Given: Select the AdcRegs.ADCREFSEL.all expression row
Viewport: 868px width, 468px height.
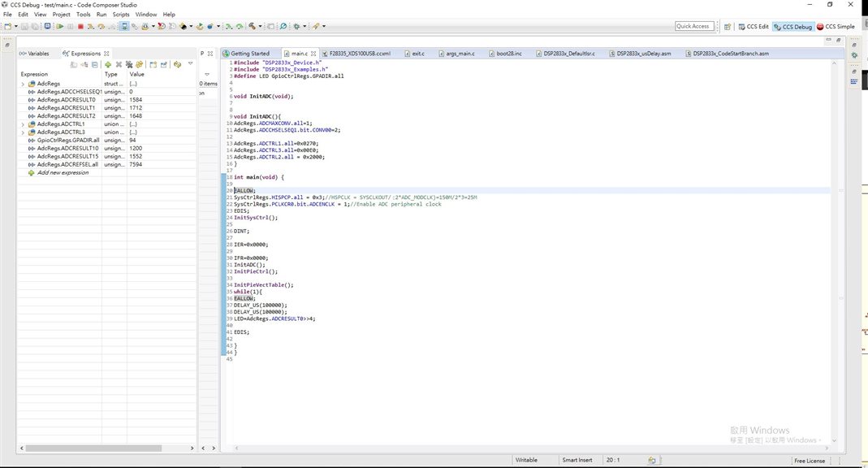Looking at the screenshot, I should [107, 165].
